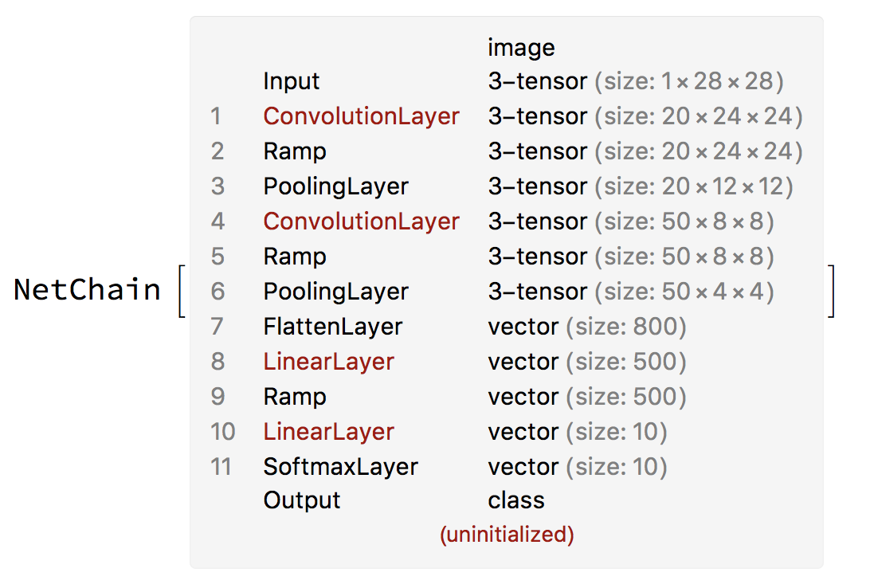Click the class output type label
This screenshot has height=588, width=870.
[516, 500]
